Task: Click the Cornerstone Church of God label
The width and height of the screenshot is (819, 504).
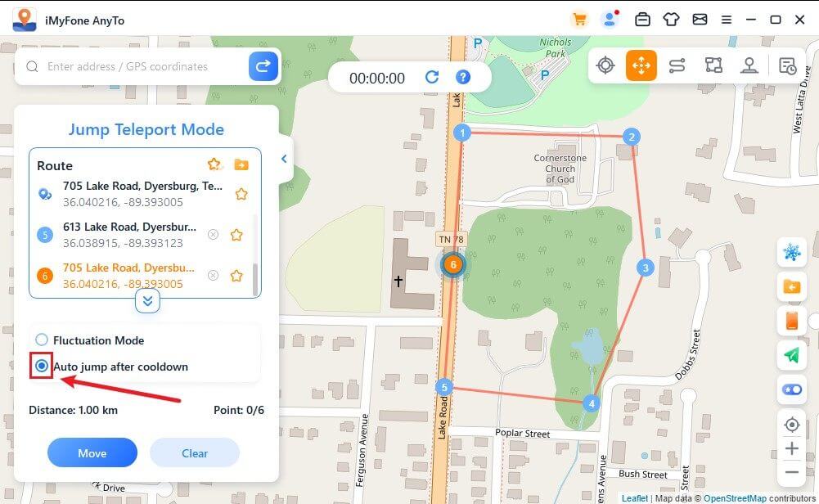Action: click(x=560, y=169)
